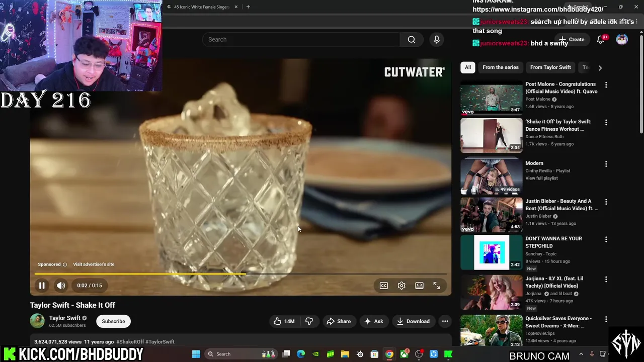This screenshot has width=644, height=362.
Task: Open Task View on taskbar
Action: tap(286, 354)
